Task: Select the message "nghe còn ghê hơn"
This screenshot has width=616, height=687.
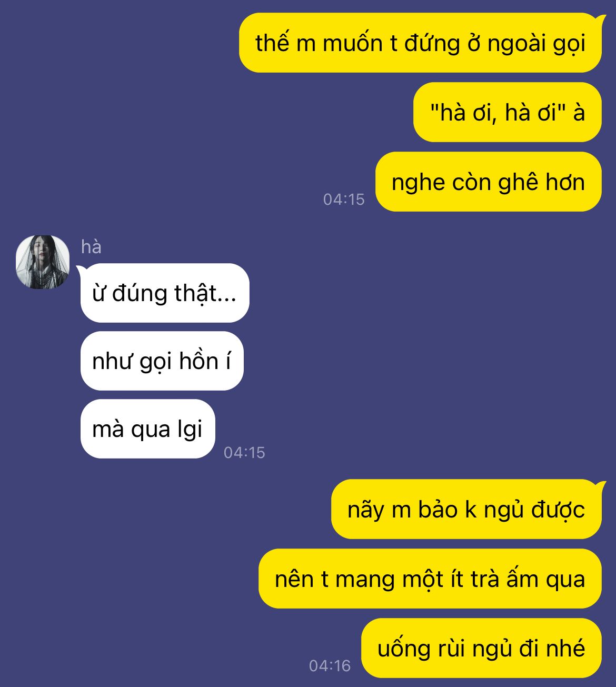Action: 489,182
